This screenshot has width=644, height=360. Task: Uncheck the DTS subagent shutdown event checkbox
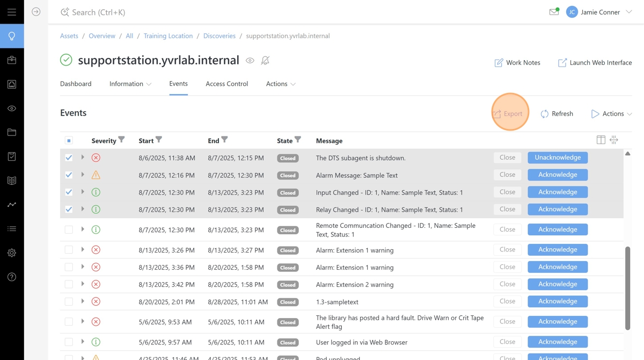tap(69, 158)
